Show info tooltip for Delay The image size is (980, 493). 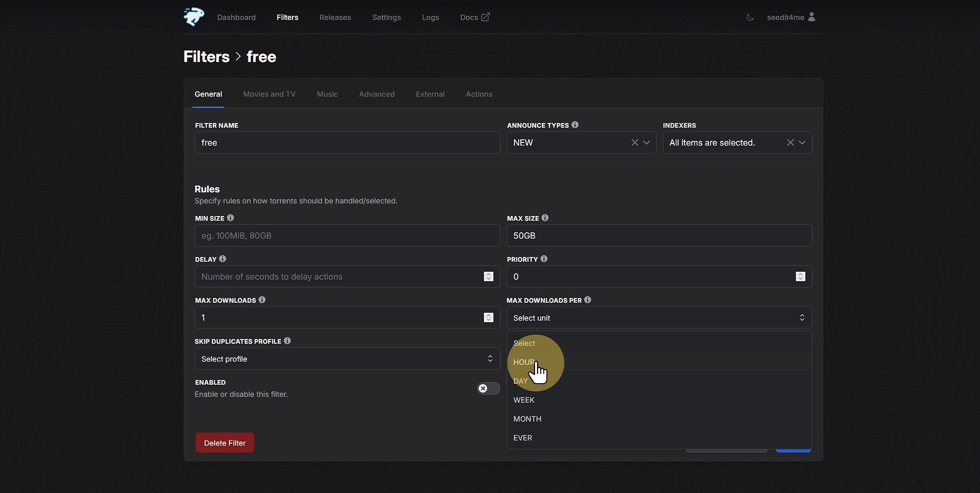(x=223, y=259)
